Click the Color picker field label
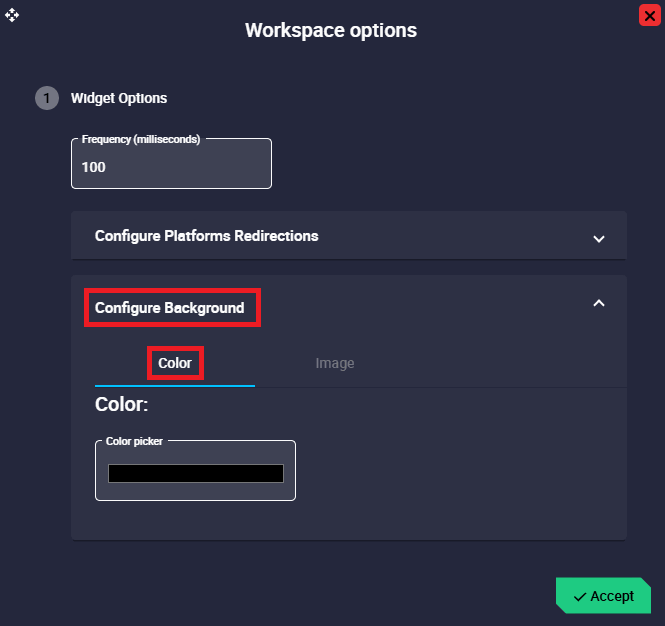The height and width of the screenshot is (626, 665). tap(134, 441)
